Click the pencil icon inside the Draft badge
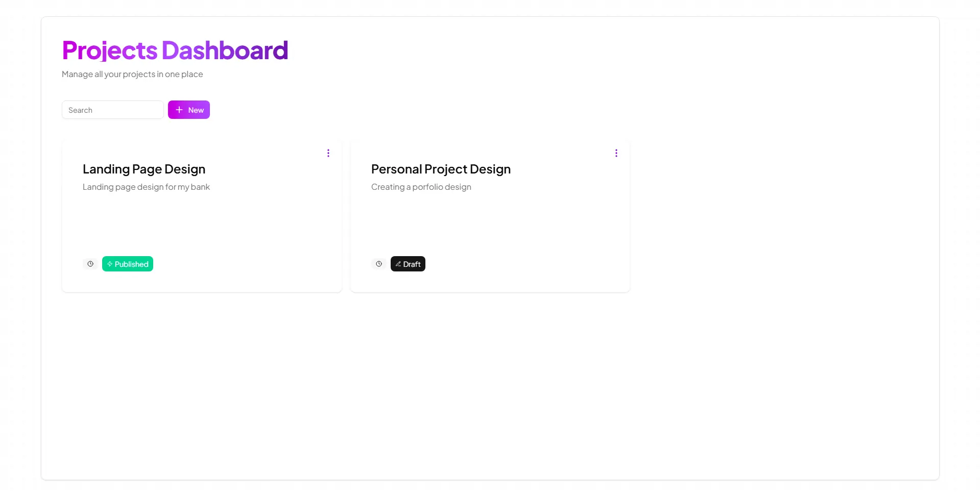Screen dimensions: 980x499 click(398, 264)
